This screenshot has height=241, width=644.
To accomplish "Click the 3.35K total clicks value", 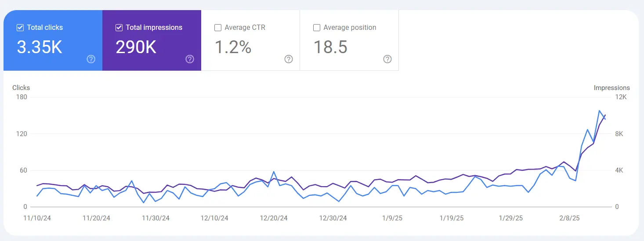I will (x=40, y=47).
